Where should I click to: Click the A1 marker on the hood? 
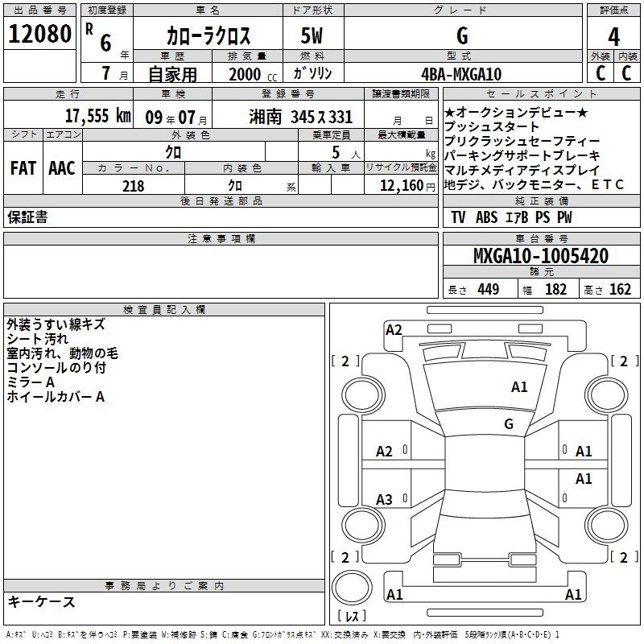coord(519,387)
